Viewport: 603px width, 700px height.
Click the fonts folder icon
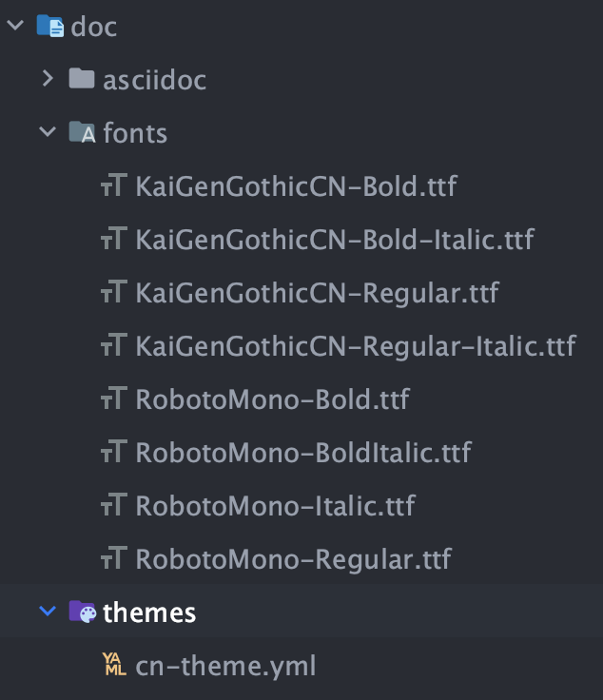83,132
